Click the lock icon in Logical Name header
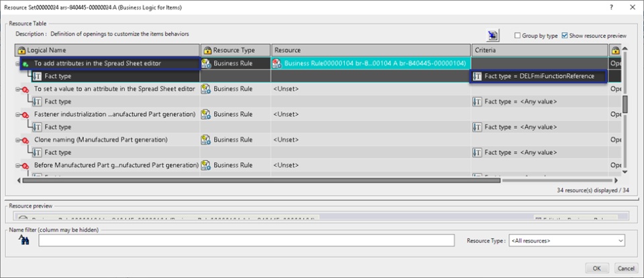 (22, 50)
